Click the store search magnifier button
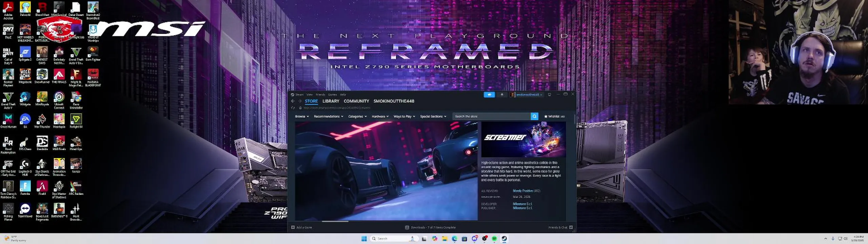868x244 pixels. click(534, 116)
